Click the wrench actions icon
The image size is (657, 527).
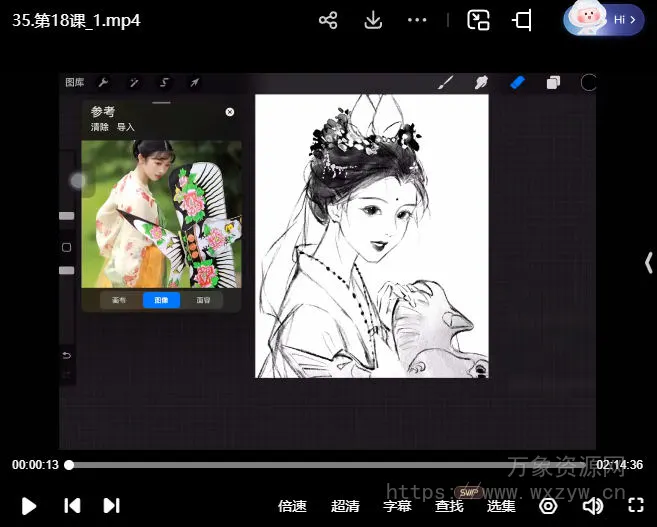click(x=103, y=83)
